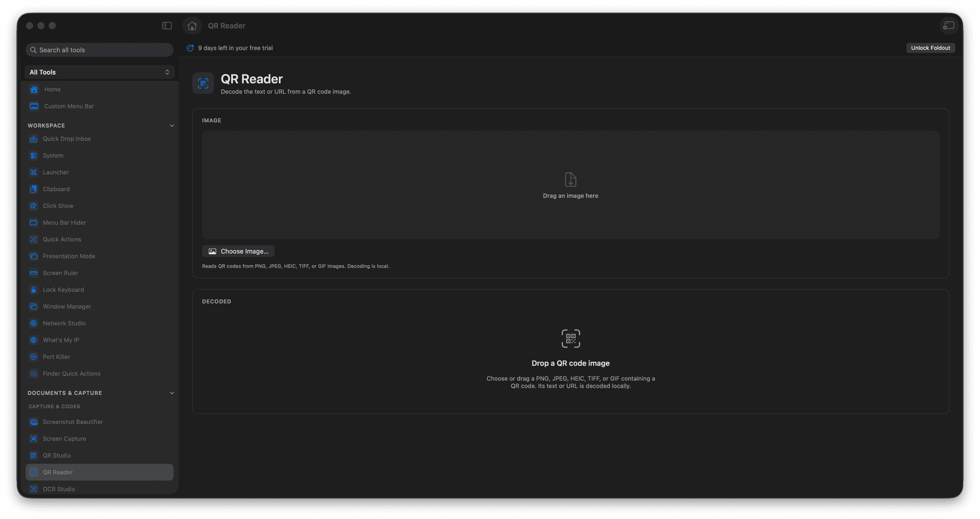This screenshot has height=519, width=980.
Task: Open the All Tools dropdown
Action: coord(100,72)
